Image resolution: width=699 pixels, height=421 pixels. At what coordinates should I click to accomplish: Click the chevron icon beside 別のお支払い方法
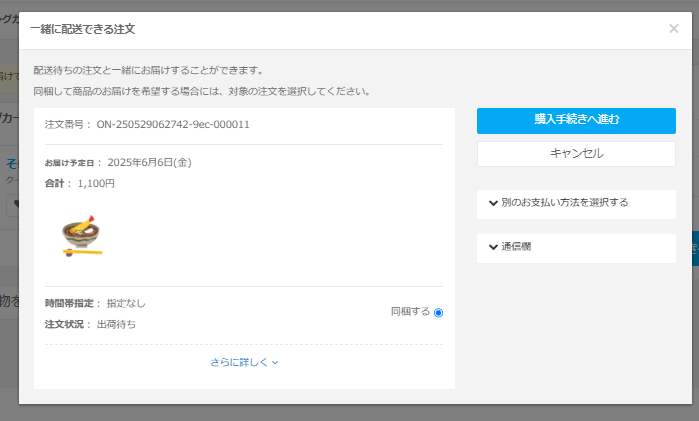click(493, 203)
